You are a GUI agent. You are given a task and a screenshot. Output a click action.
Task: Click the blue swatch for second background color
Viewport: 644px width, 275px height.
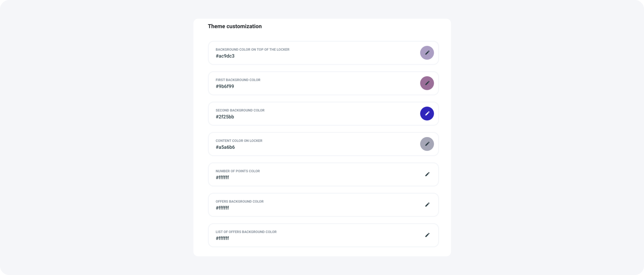(427, 113)
